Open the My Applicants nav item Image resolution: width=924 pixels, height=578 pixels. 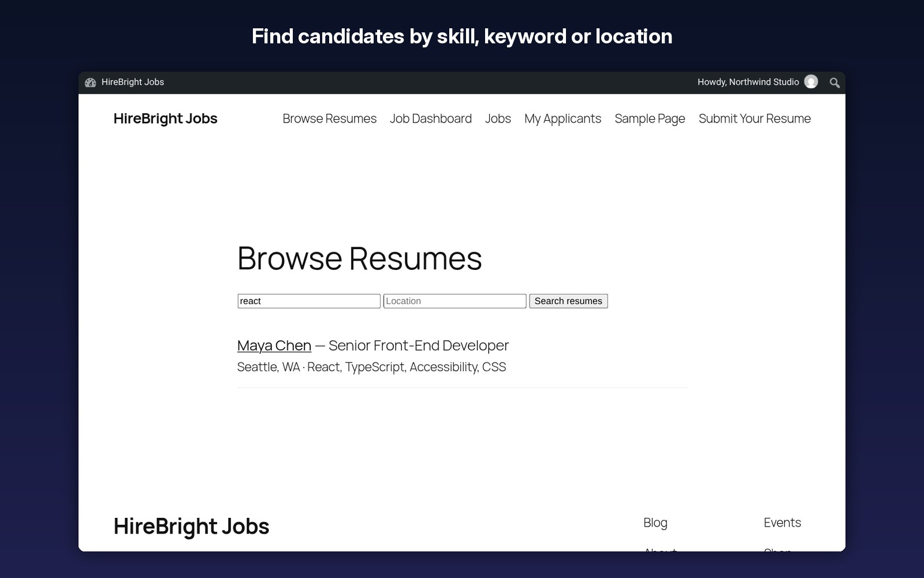pos(562,119)
